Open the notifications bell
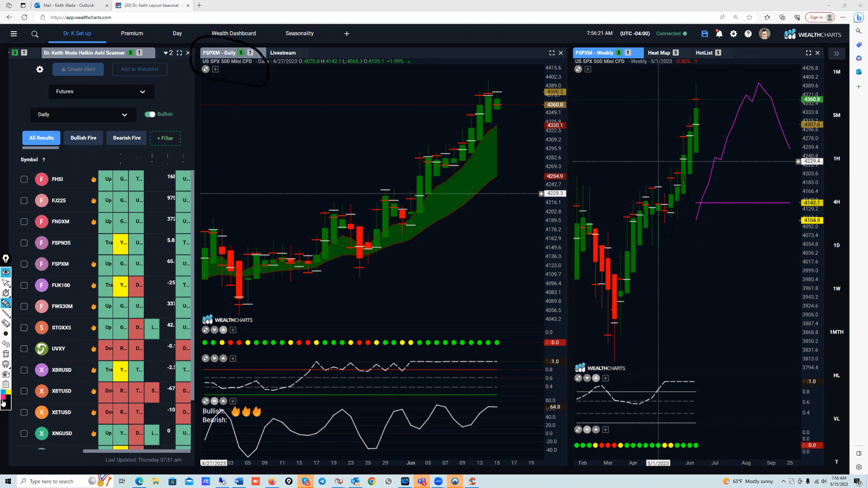The image size is (868, 488). (719, 33)
